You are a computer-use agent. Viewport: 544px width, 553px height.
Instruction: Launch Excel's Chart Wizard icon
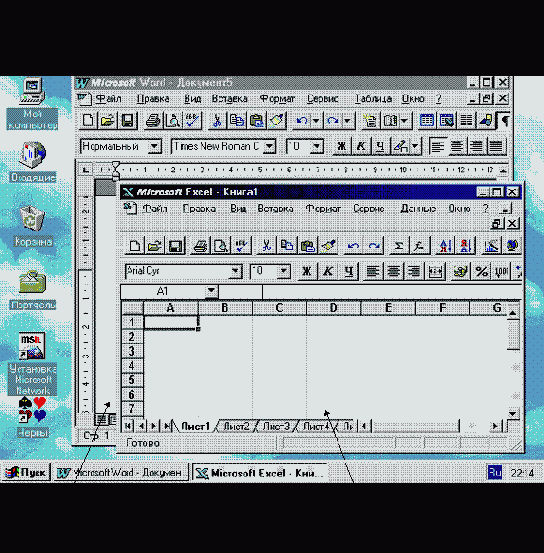pos(491,245)
